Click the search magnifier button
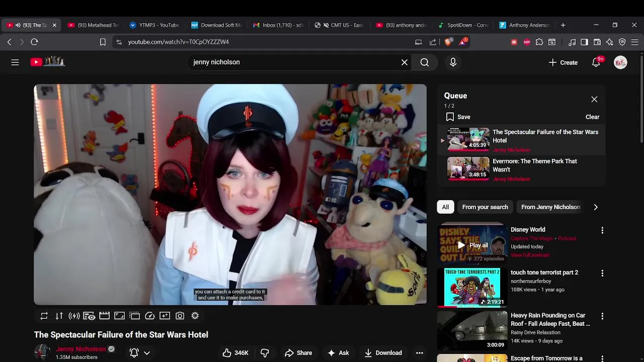Screen dimensions: 644x362 425,62
